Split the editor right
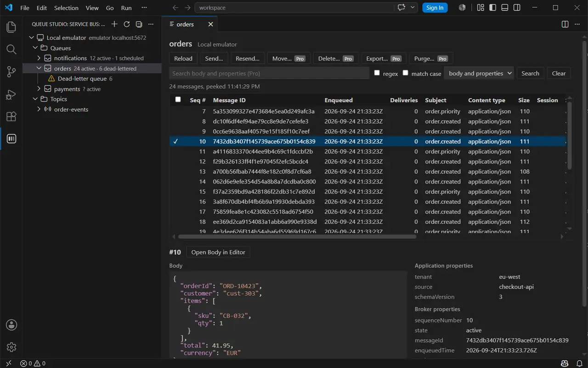Screen dimensions: 588x368 click(x=565, y=24)
